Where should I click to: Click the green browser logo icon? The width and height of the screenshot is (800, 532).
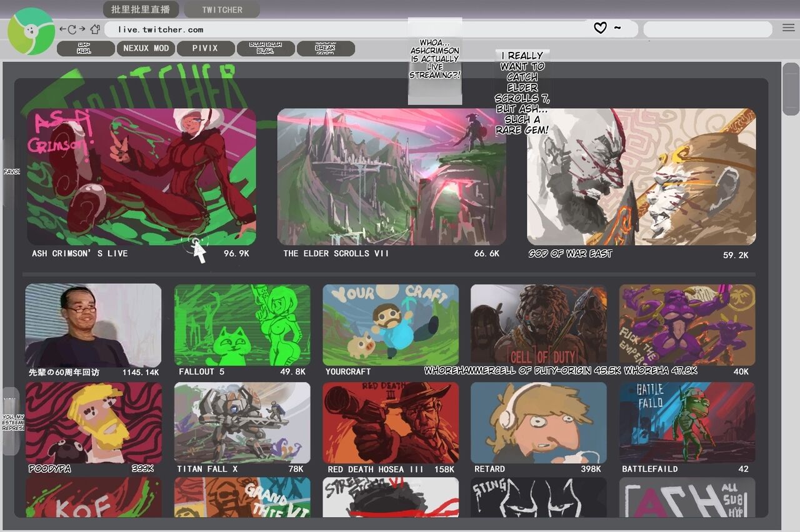[31, 31]
